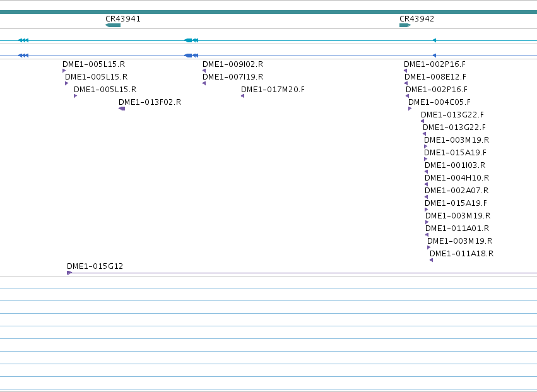This screenshot has width=537, height=392.
Task: Select the DME1-007I19.R label
Action: [x=233, y=77]
